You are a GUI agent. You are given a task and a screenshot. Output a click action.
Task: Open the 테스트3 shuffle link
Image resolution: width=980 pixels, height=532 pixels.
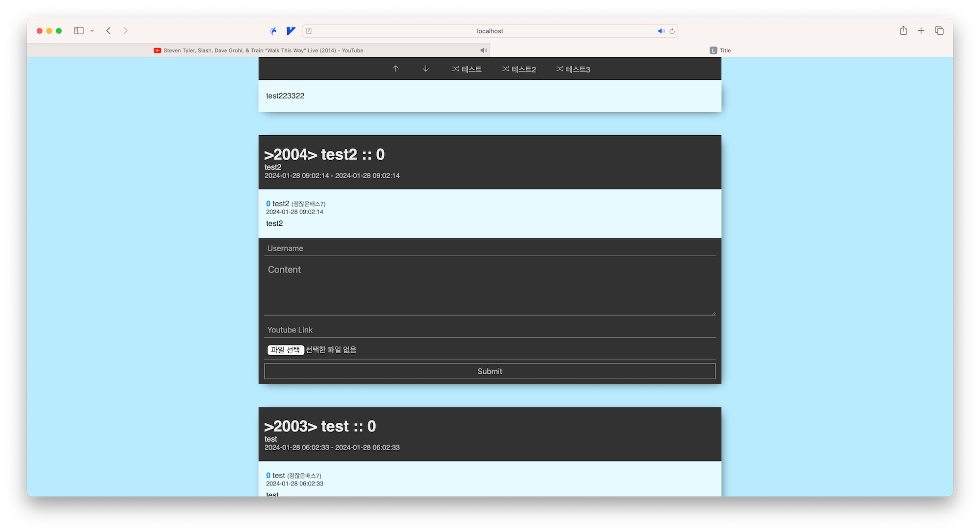(x=573, y=70)
